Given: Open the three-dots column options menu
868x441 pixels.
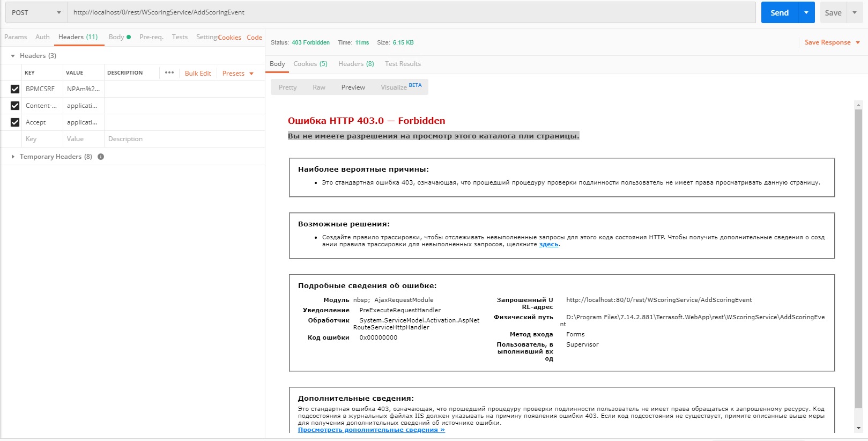Looking at the screenshot, I should click(169, 72).
